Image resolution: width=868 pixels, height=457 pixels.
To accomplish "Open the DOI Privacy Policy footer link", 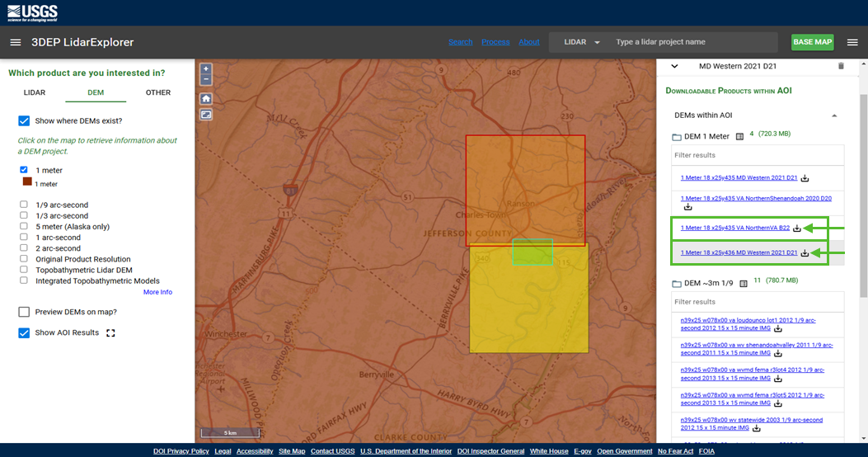I will click(x=181, y=451).
